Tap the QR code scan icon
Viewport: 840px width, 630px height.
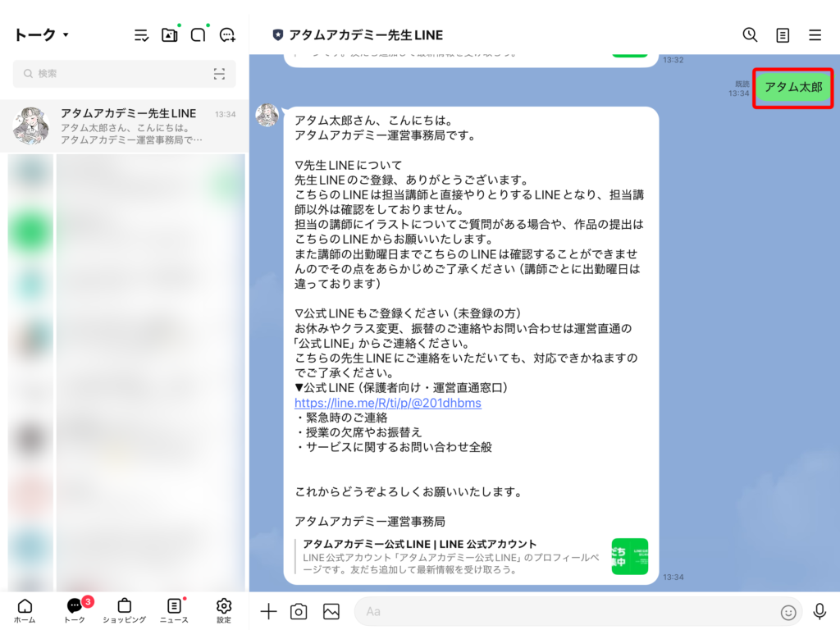pos(219,74)
